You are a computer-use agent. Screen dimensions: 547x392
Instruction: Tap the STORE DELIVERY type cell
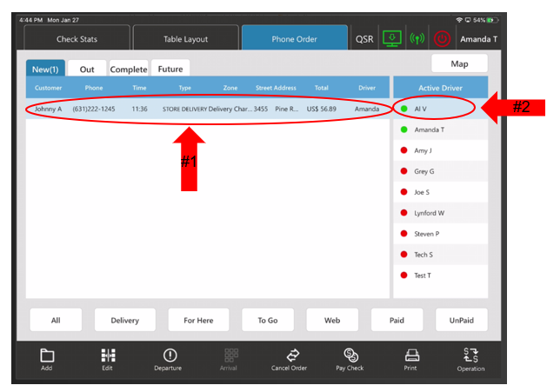pos(184,110)
